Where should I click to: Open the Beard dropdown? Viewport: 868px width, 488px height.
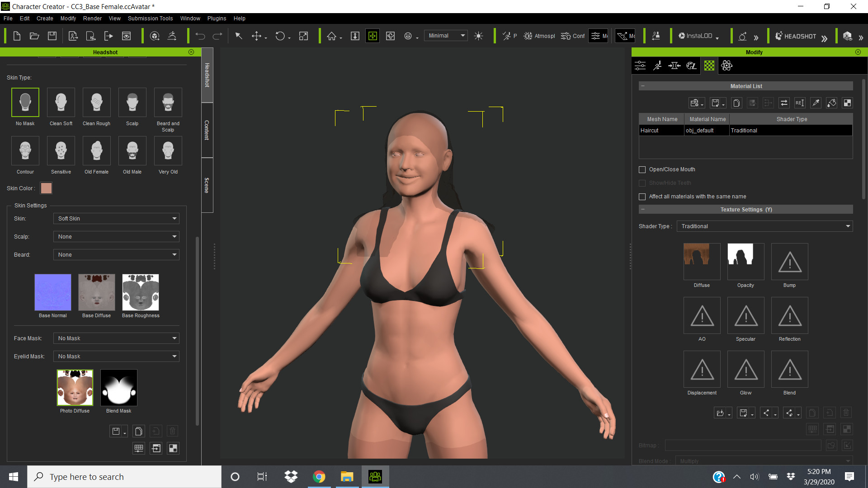tap(116, 255)
